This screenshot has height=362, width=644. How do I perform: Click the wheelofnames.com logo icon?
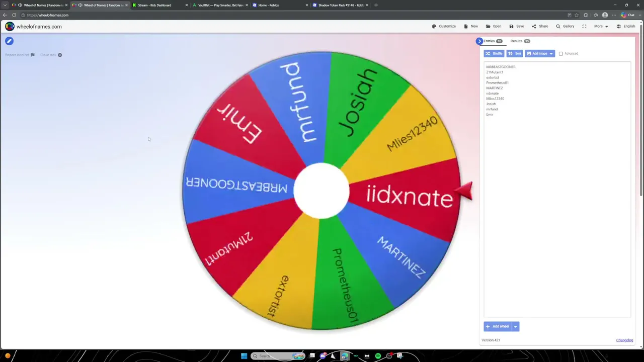[x=10, y=27]
